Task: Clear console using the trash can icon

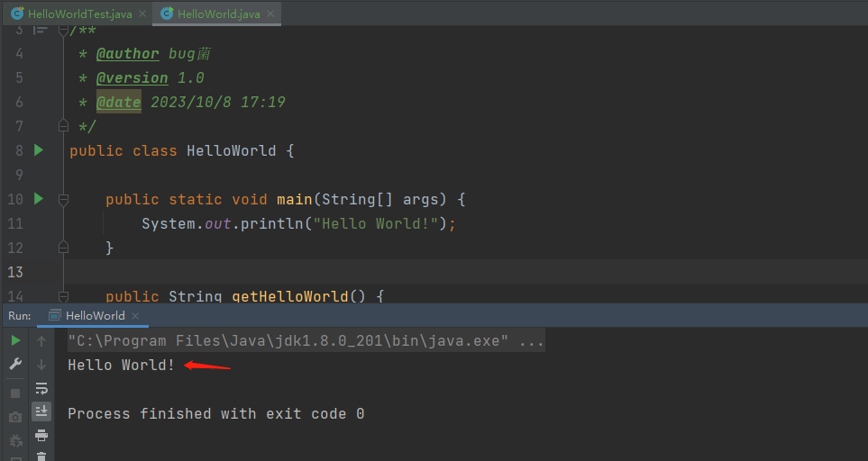Action: (41, 456)
